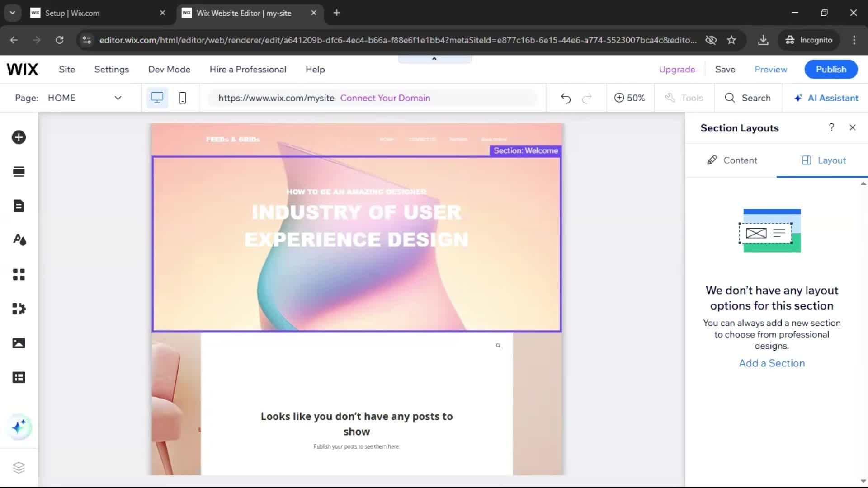The image size is (868, 488).
Task: Bookmark this page with star icon
Action: point(731,40)
